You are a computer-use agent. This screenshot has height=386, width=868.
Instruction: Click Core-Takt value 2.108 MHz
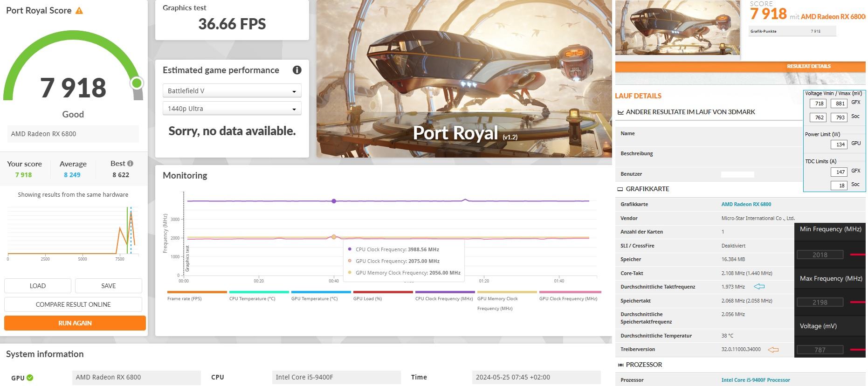pyautogui.click(x=746, y=273)
